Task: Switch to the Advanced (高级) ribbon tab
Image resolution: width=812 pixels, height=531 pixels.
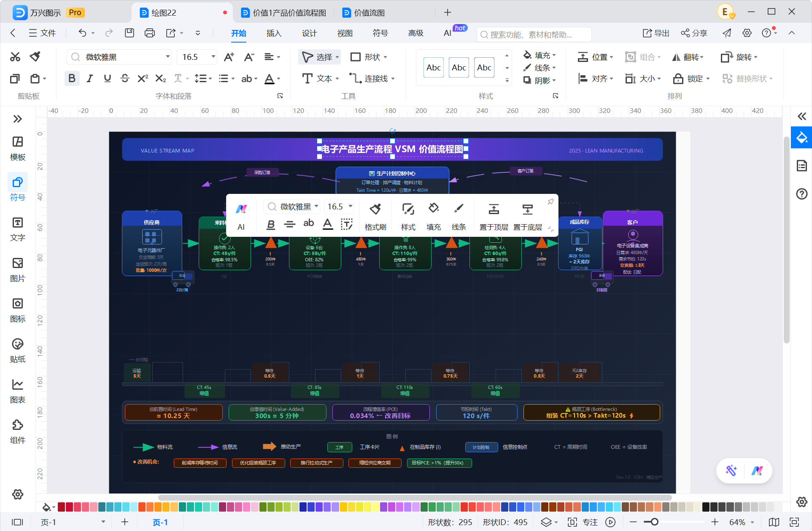Action: 415,33
